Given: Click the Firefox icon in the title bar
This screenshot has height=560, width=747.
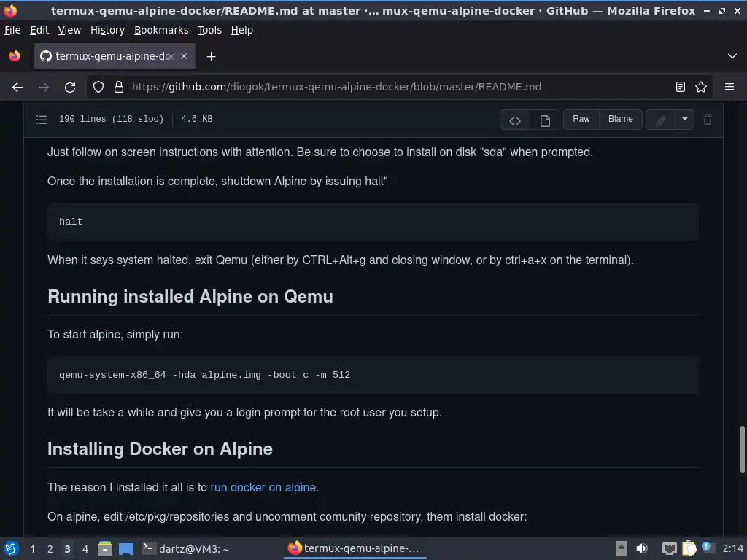Looking at the screenshot, I should pos(10,10).
